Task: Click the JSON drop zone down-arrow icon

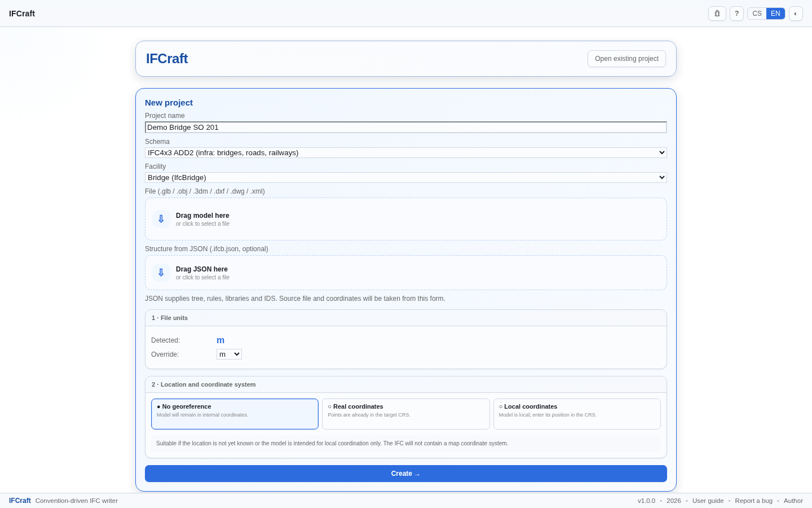Action: pyautogui.click(x=161, y=273)
